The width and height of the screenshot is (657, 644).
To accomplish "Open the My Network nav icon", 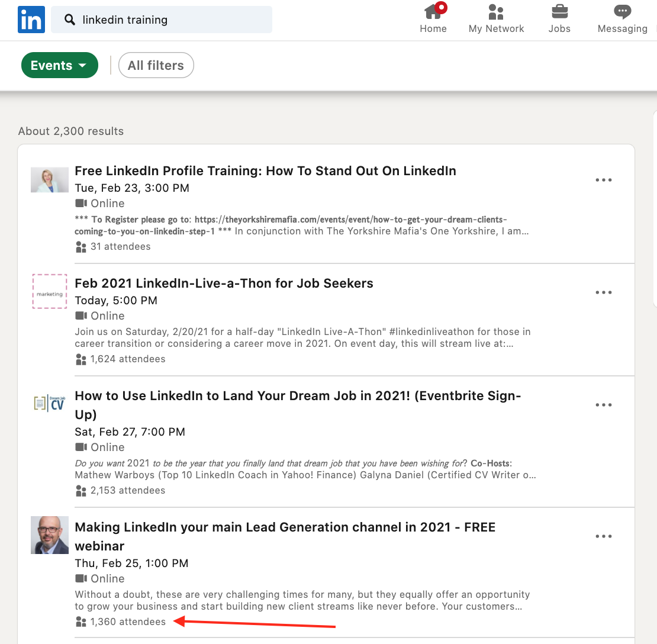I will pyautogui.click(x=496, y=12).
